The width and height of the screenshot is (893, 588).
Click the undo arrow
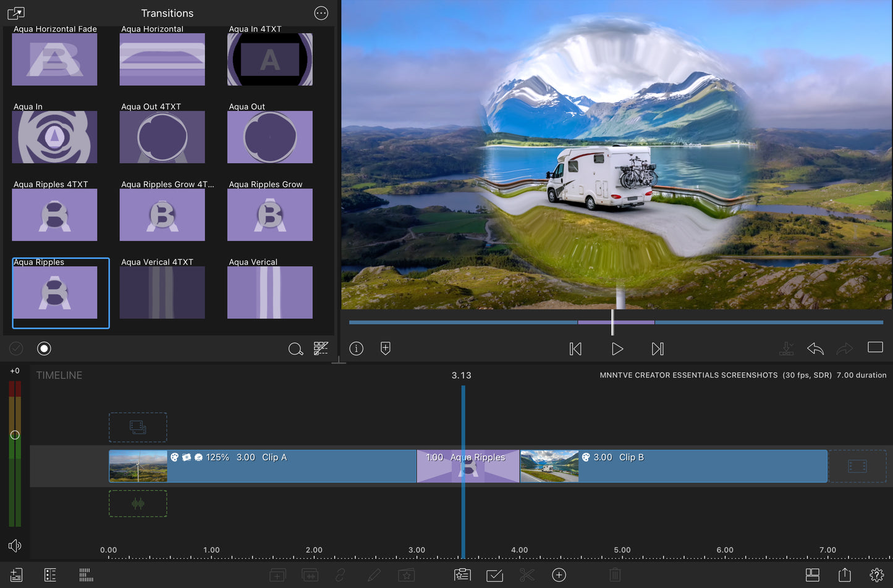(x=815, y=349)
